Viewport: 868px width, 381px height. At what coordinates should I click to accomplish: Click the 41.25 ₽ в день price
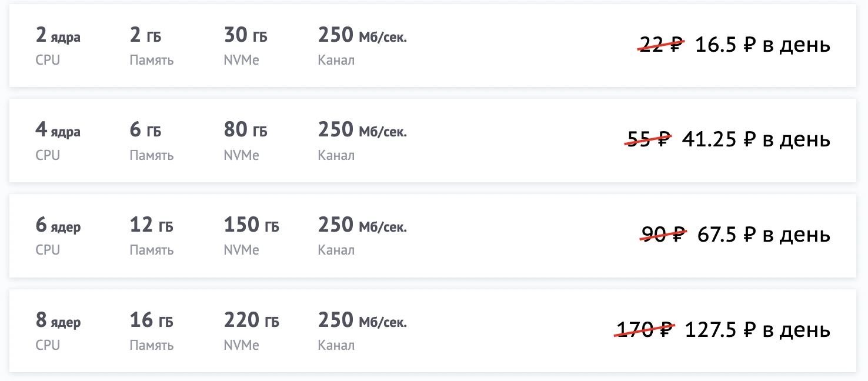[756, 139]
